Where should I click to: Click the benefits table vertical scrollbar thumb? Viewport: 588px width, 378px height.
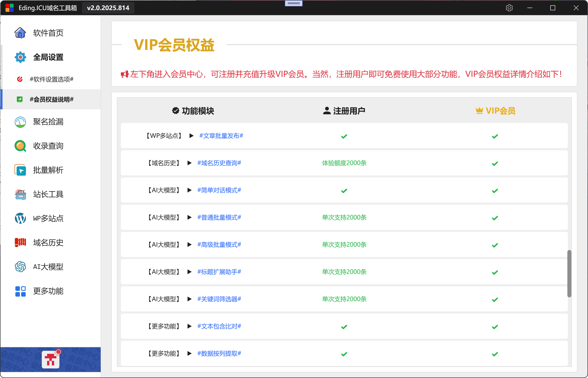pos(569,274)
